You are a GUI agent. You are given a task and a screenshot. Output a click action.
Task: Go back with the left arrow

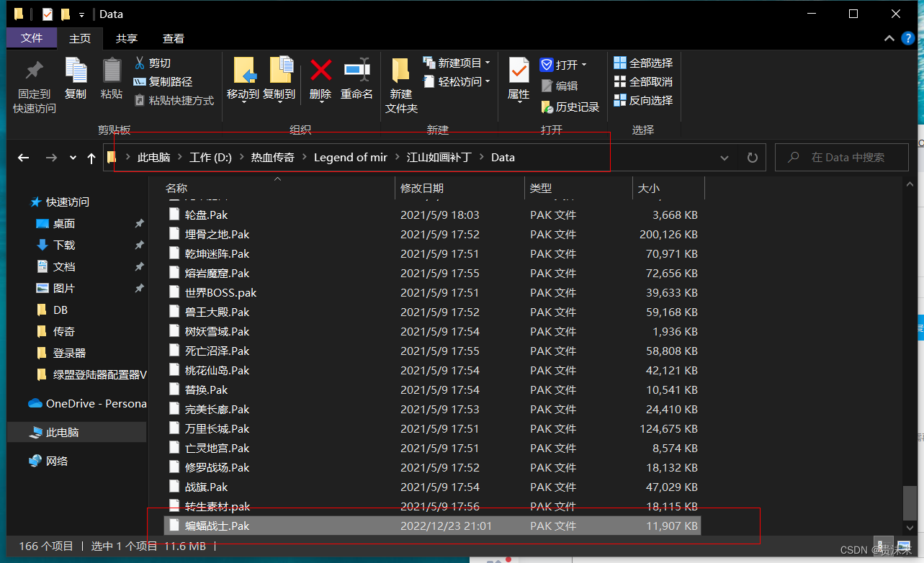[24, 158]
